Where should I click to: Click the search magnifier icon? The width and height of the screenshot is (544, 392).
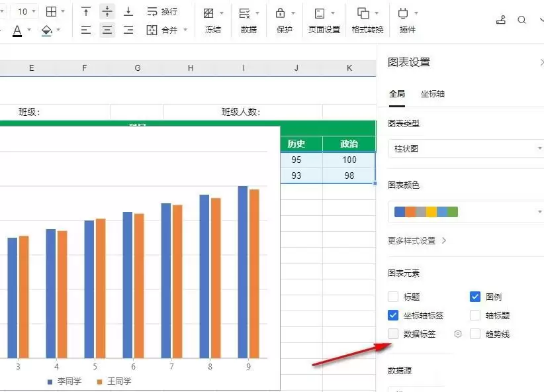click(x=521, y=20)
